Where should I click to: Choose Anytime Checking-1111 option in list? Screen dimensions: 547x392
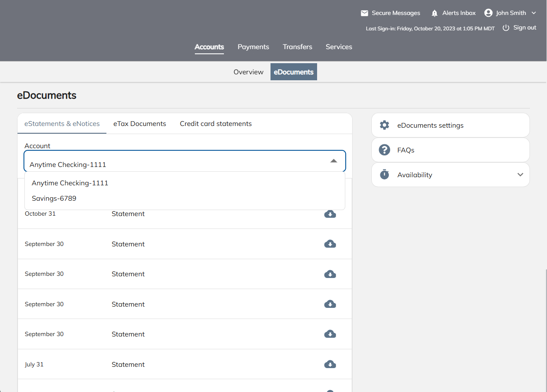coord(70,183)
